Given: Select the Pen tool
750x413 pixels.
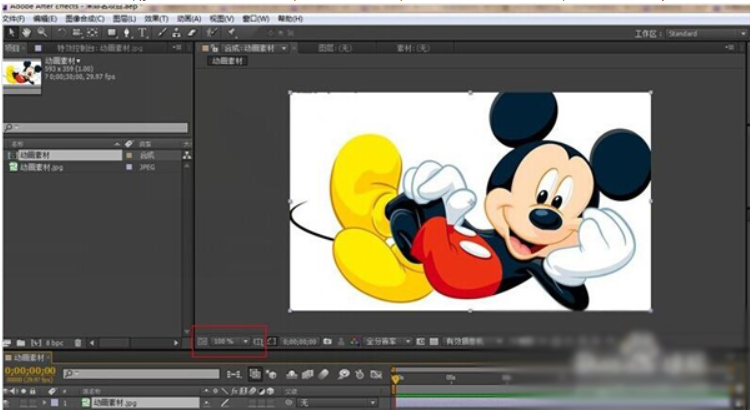Looking at the screenshot, I should pos(127,33).
